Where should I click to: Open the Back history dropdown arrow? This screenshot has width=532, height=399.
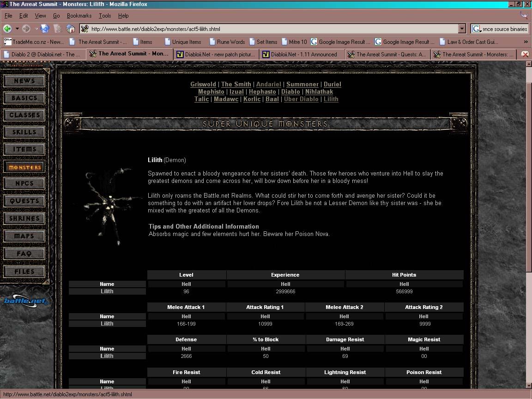pyautogui.click(x=17, y=29)
